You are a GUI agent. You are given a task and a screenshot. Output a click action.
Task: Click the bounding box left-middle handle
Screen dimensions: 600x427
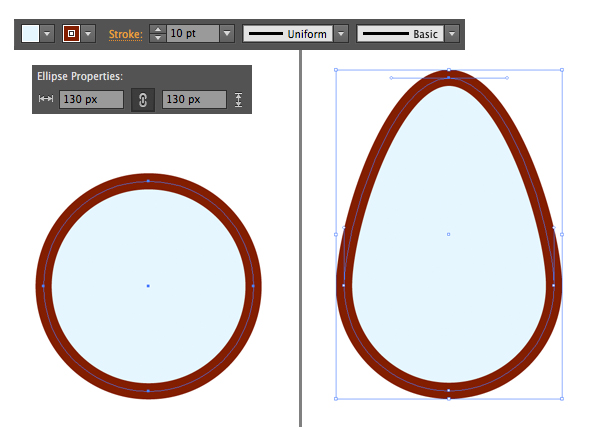[336, 235]
